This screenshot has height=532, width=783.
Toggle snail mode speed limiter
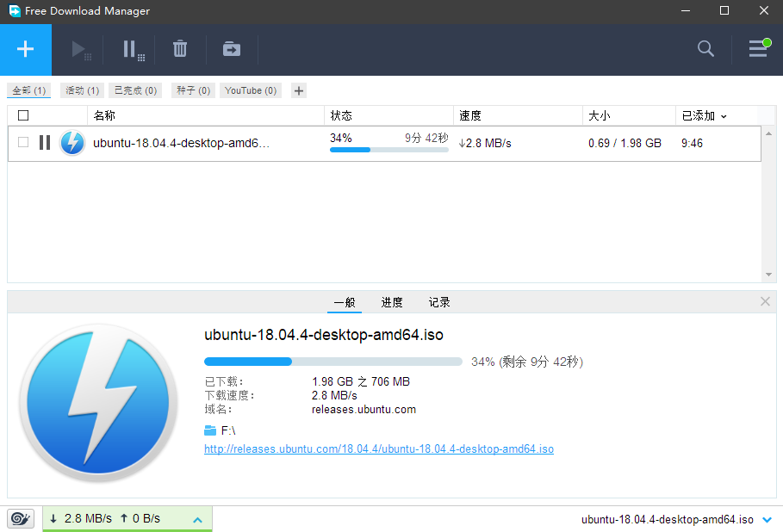tap(21, 518)
